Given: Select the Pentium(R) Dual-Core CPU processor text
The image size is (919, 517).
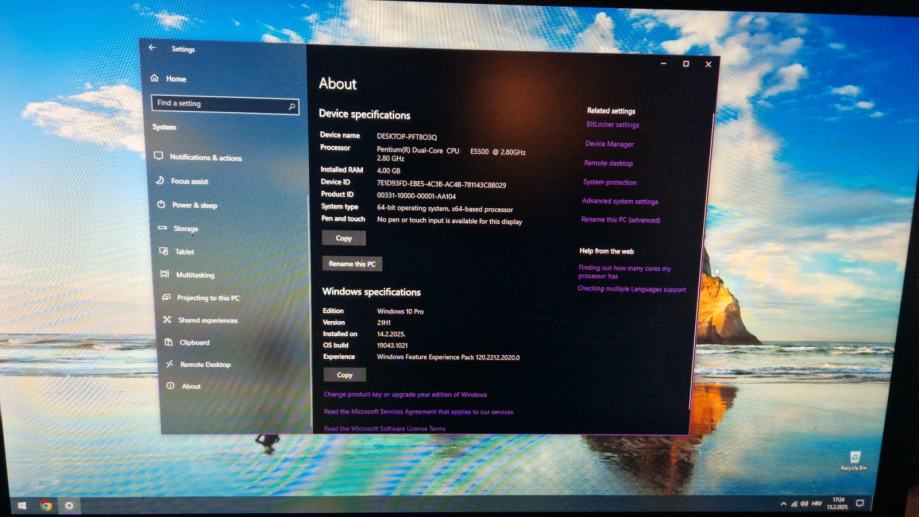Looking at the screenshot, I should [x=451, y=154].
